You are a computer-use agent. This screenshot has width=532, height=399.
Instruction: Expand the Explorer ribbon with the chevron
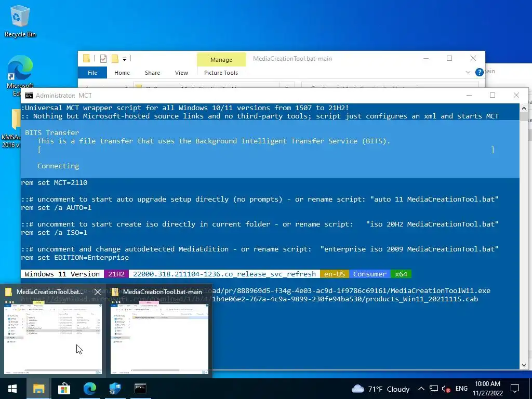point(468,72)
